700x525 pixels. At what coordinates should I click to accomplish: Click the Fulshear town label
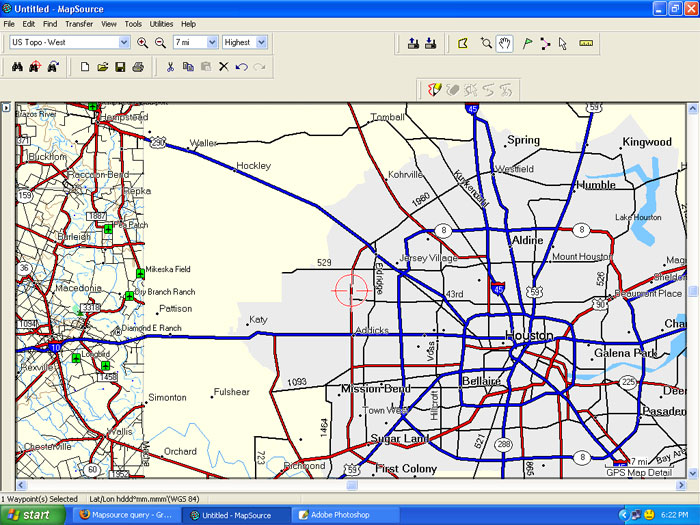(x=231, y=392)
